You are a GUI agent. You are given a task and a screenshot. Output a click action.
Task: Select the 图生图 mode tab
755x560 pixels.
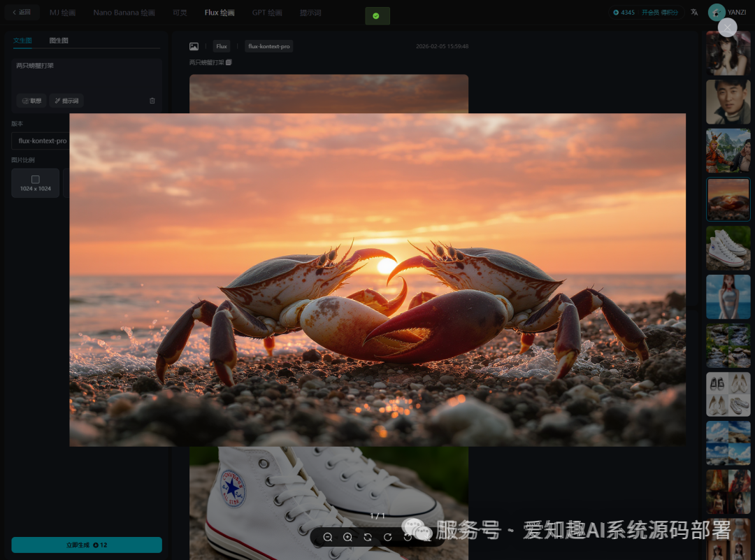pyautogui.click(x=59, y=41)
